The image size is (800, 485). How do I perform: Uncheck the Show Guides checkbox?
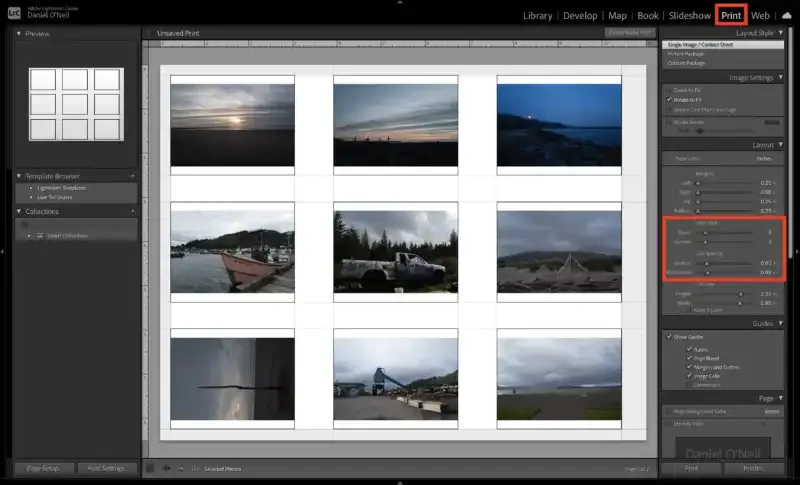[x=669, y=336]
